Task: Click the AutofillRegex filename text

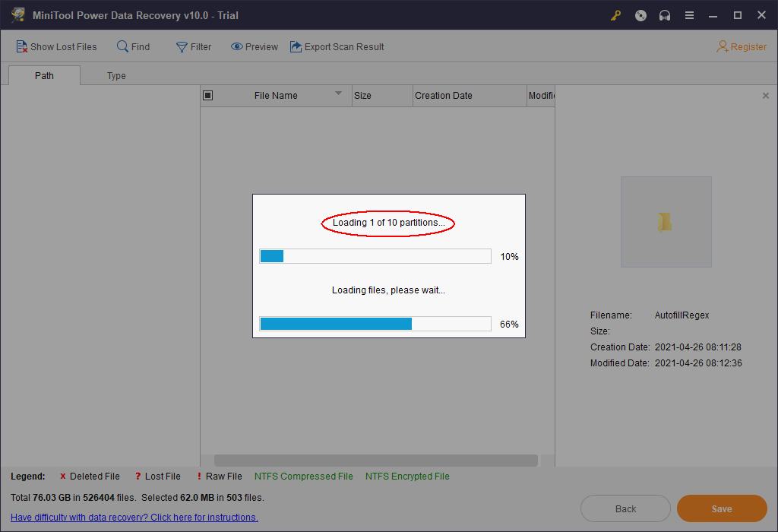Action: [x=682, y=315]
